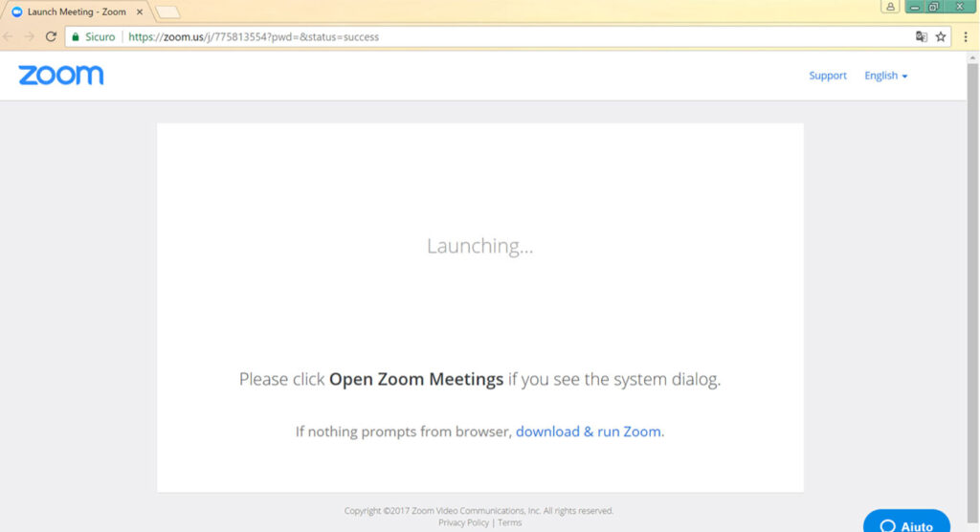The width and height of the screenshot is (980, 532).
Task: Open the Google Translate icon in address bar
Action: [x=921, y=36]
